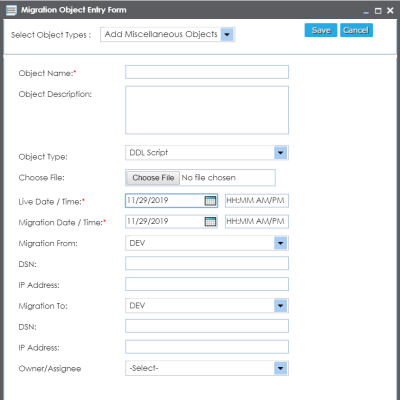The width and height of the screenshot is (400, 400).
Task: Click the Live Date time field
Action: click(257, 201)
